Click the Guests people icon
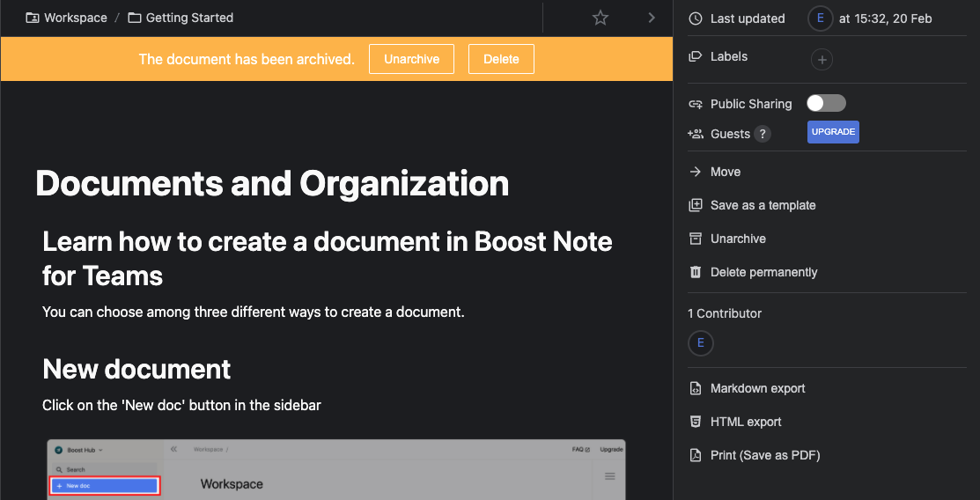The height and width of the screenshot is (500, 980). tap(695, 134)
